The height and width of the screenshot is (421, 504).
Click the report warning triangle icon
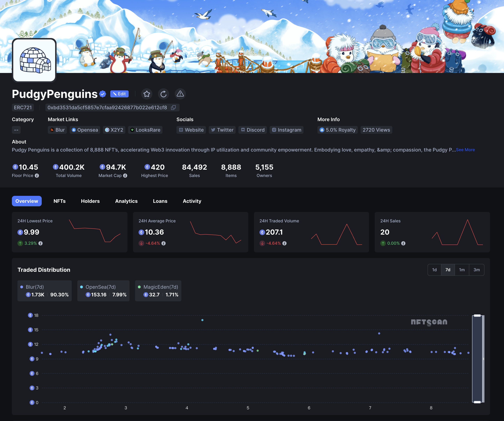click(x=180, y=94)
